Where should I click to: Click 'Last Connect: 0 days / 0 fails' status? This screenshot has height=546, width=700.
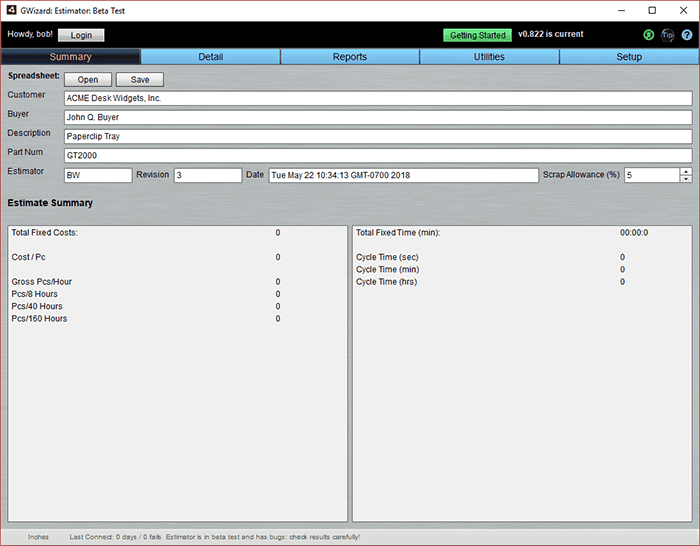(115, 537)
